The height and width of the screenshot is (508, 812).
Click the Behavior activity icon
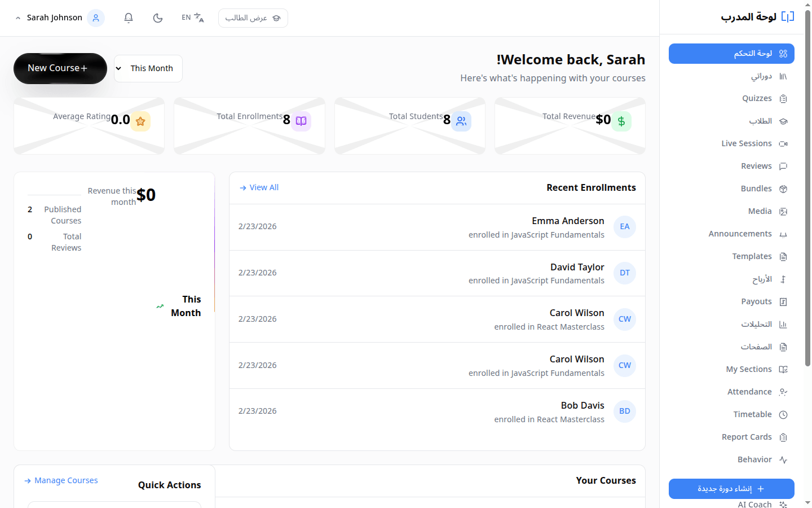783,459
